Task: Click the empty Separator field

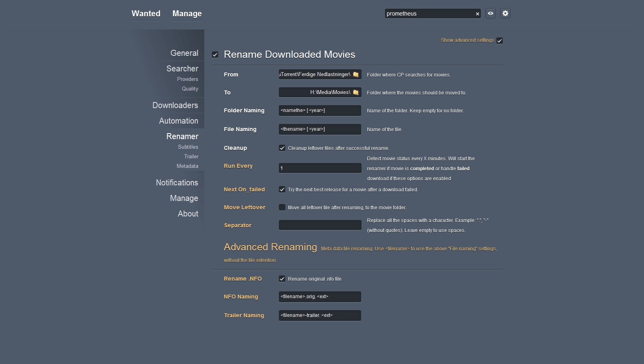Action: [320, 225]
